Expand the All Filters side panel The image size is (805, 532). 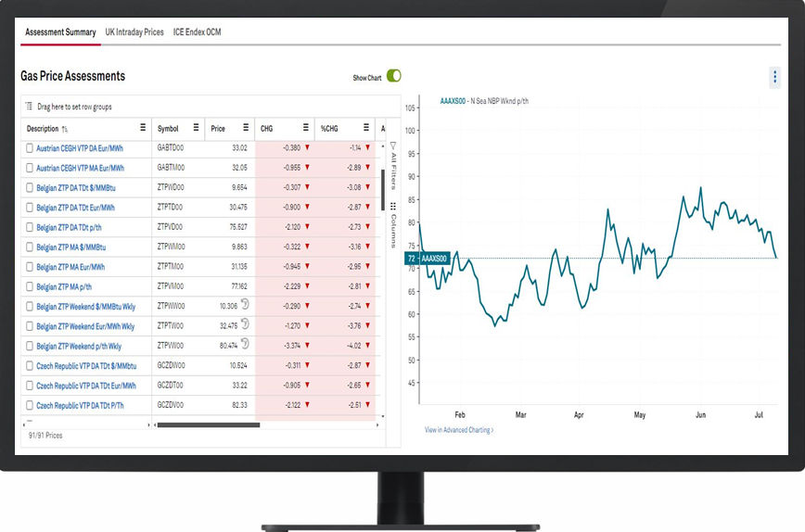coord(392,168)
